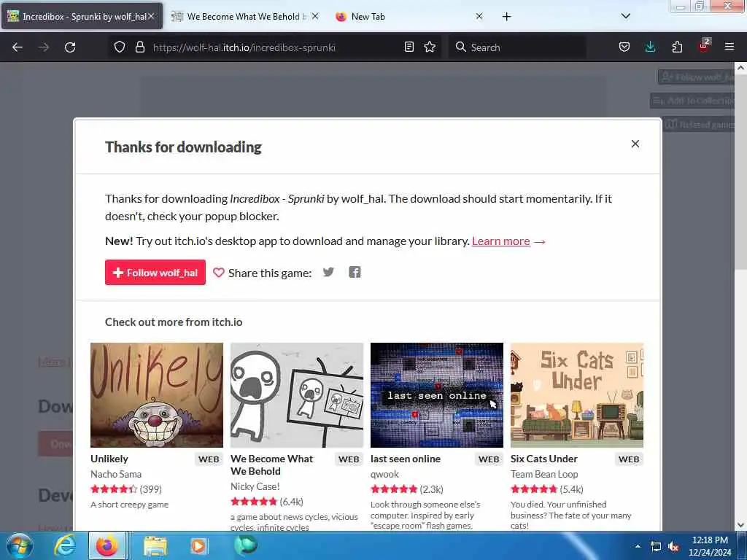Open We Become What We Behold title link
Image resolution: width=747 pixels, height=560 pixels.
[x=271, y=464]
